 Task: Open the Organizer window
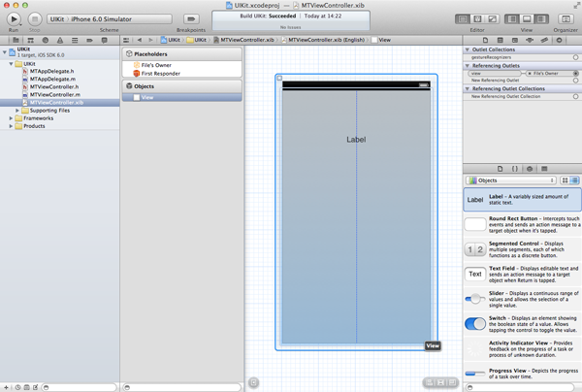tap(566, 19)
